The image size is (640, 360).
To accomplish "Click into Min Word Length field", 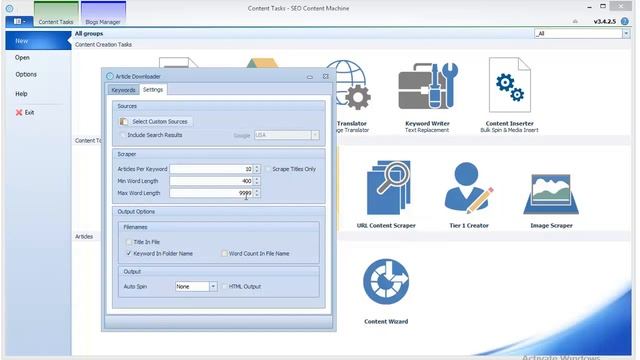I will click(211, 181).
